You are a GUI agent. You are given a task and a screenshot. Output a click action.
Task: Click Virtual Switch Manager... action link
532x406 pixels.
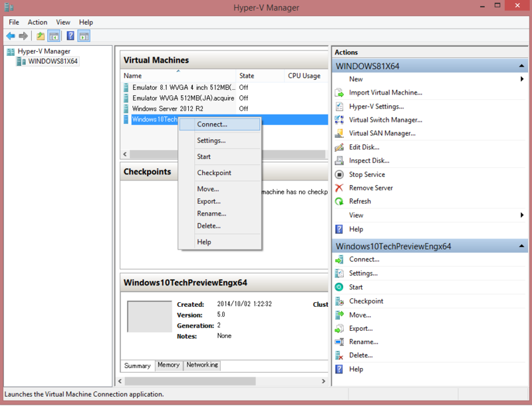click(x=386, y=120)
